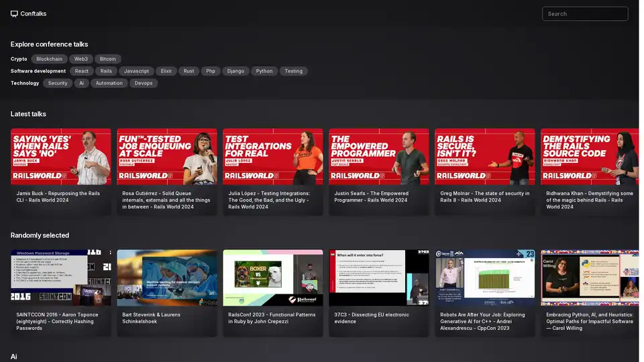Open Justin Searls Empowered Programmer talk link
644x362 pixels.
tap(371, 196)
